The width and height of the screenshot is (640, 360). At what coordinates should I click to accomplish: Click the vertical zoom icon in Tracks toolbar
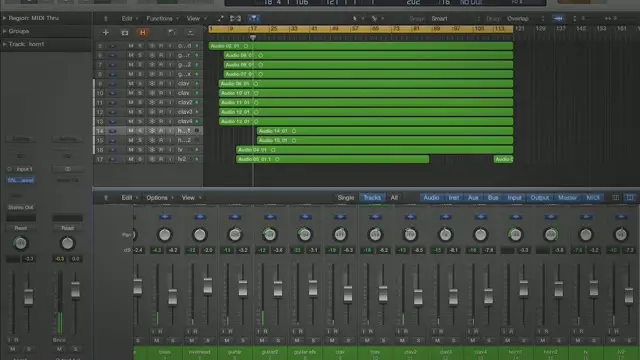pyautogui.click(x=575, y=18)
